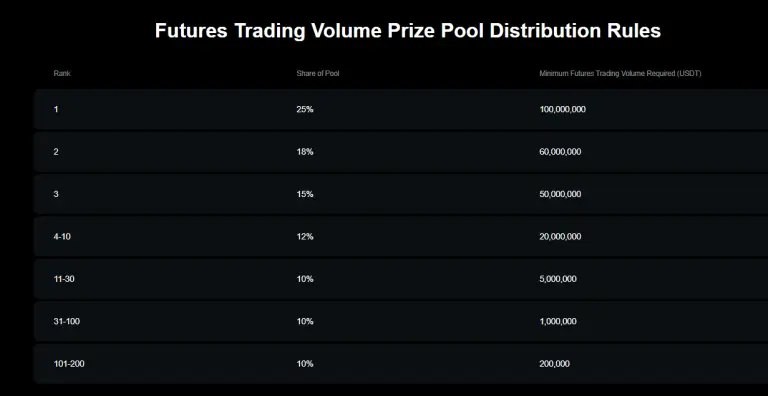Click the 5,000,000 volume value
The width and height of the screenshot is (768, 396).
pyautogui.click(x=558, y=279)
